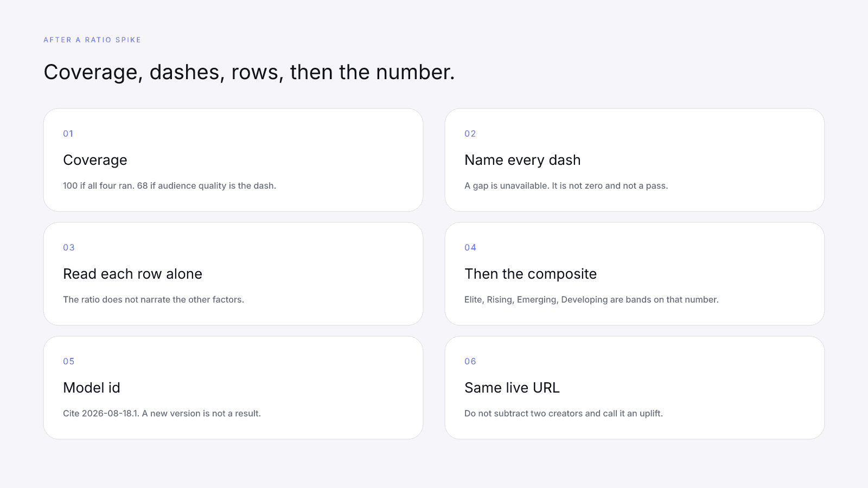The image size is (868, 488).
Task: Click the number 01 label
Action: click(68, 133)
